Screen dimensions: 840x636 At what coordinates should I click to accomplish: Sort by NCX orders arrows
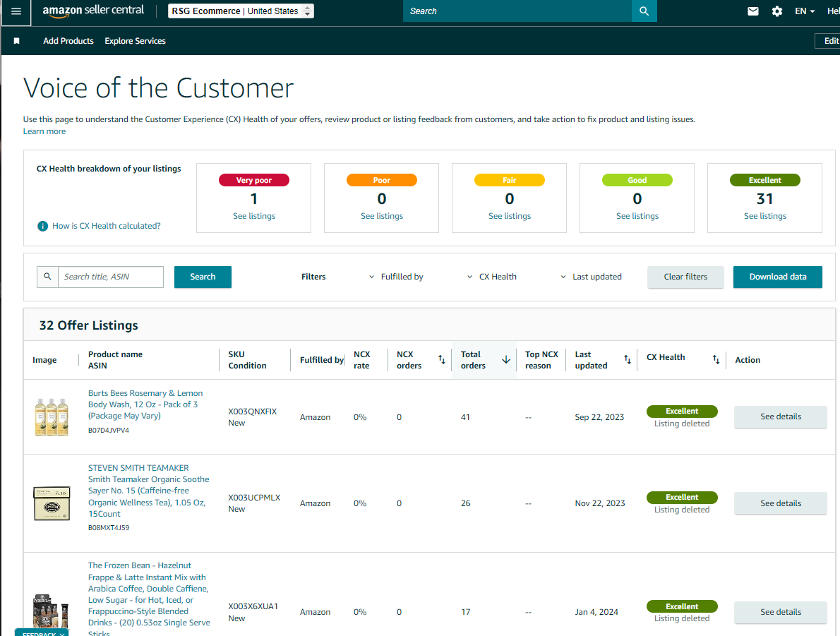pos(441,359)
